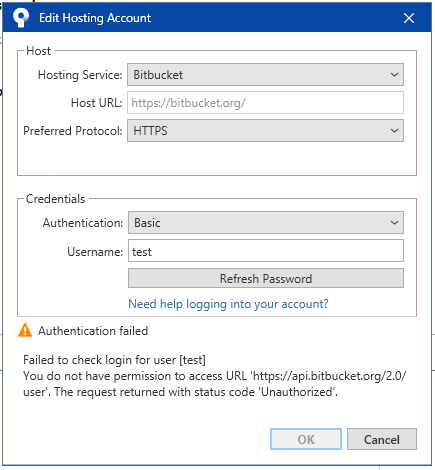Open the 'Need help logging into your account?' link

[x=228, y=304]
